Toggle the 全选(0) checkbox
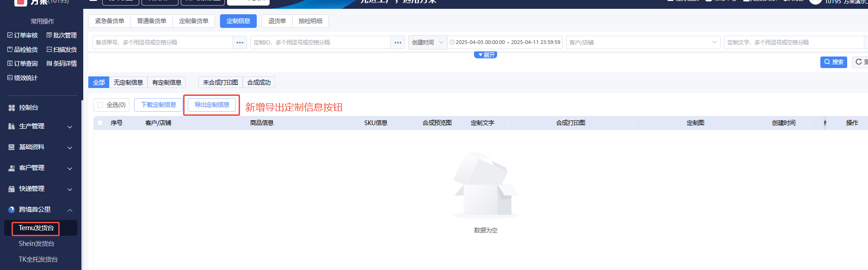 point(100,105)
